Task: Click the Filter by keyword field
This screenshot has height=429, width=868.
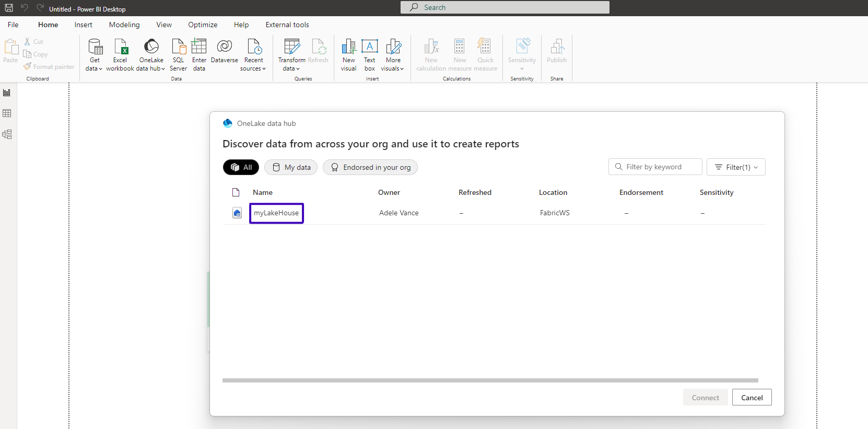Action: pyautogui.click(x=655, y=167)
